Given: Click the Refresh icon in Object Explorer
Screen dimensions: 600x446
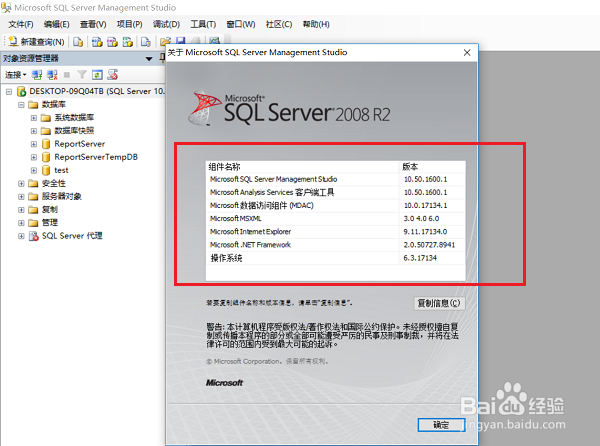Looking at the screenshot, I should [x=97, y=75].
